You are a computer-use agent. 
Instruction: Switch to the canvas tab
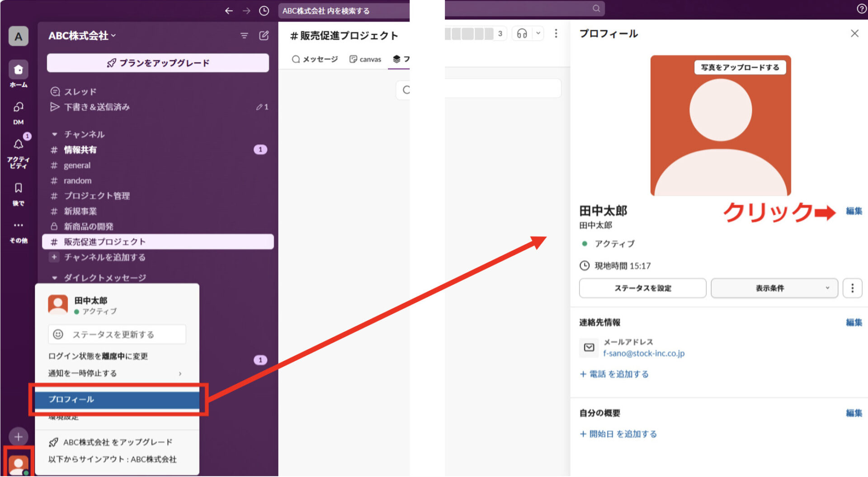(x=365, y=59)
